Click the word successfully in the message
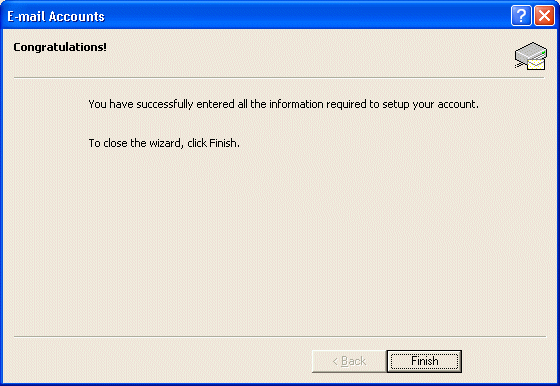The image size is (560, 386). point(165,104)
